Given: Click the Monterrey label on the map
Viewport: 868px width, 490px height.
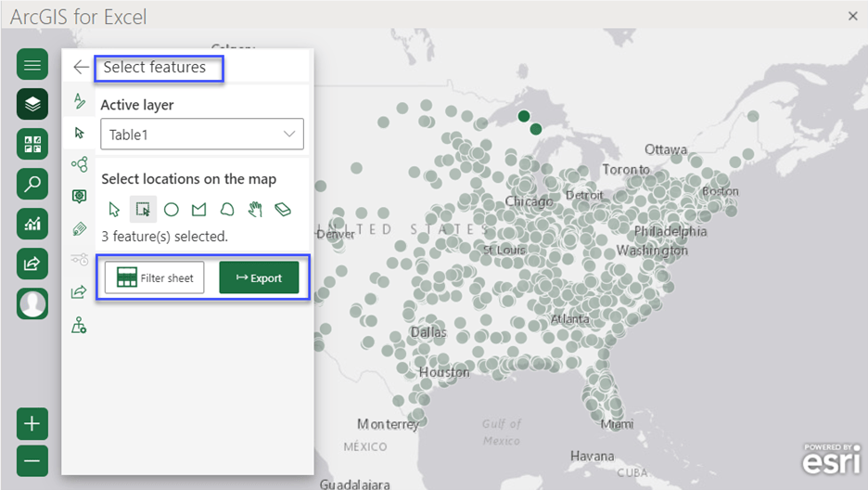Looking at the screenshot, I should click(388, 424).
